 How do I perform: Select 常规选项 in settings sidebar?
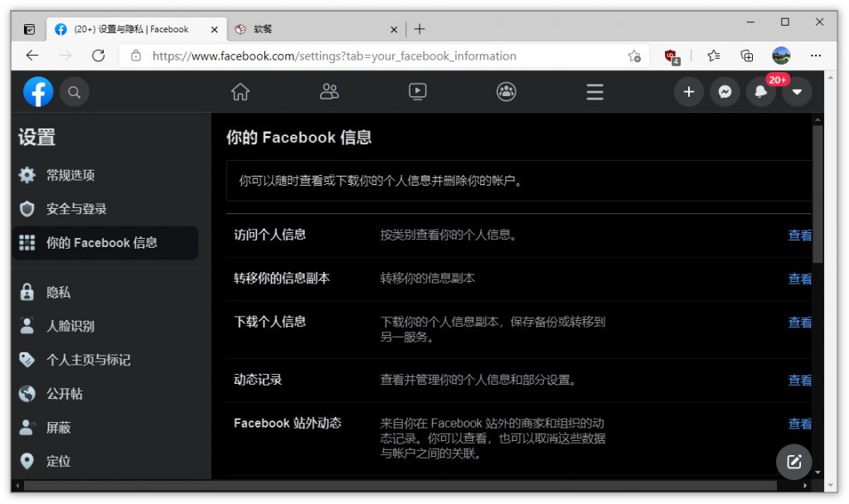point(70,175)
